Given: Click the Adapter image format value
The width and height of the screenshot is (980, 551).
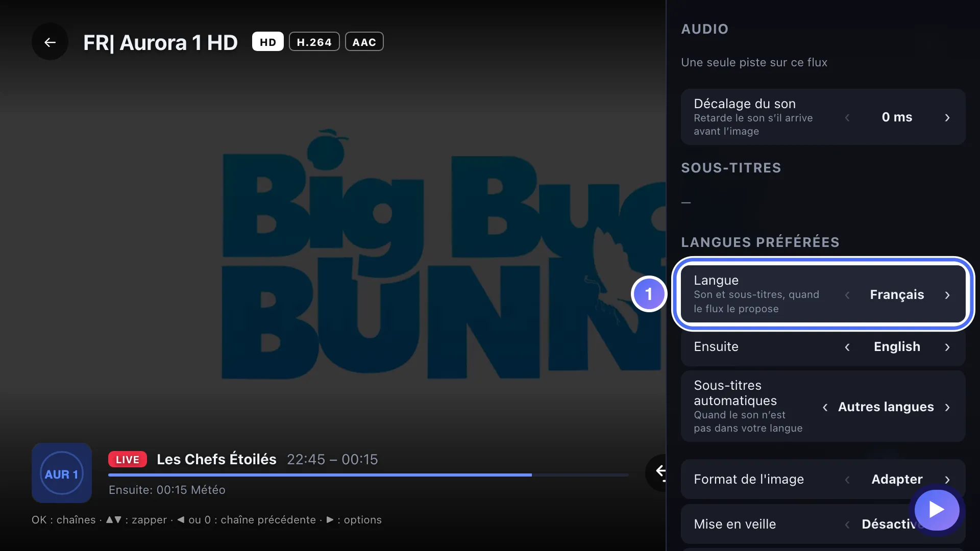Looking at the screenshot, I should pos(897,480).
